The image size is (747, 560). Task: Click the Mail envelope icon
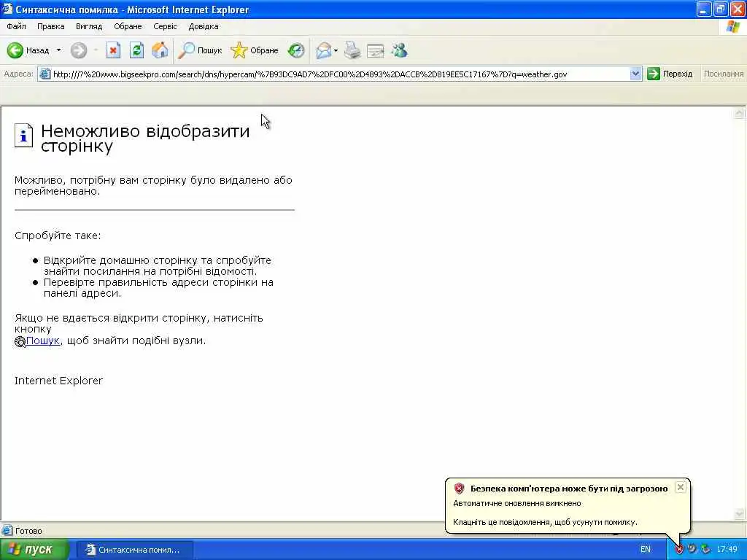pos(323,50)
